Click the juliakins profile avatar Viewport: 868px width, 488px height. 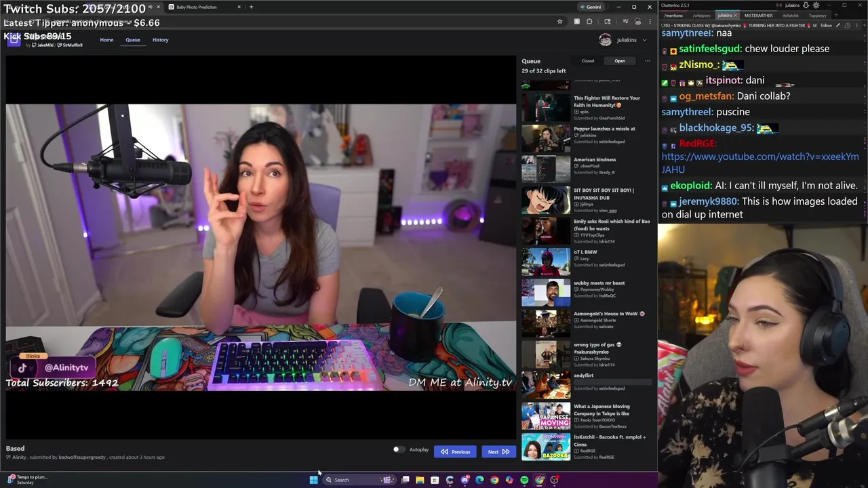[605, 40]
